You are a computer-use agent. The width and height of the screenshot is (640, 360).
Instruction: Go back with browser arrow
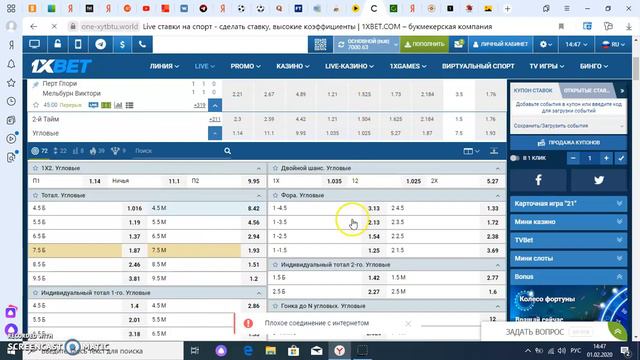[x=33, y=27]
